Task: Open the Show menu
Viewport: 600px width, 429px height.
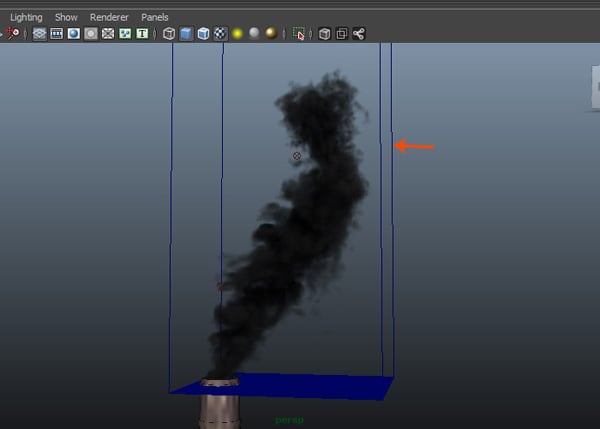Action: coord(66,17)
